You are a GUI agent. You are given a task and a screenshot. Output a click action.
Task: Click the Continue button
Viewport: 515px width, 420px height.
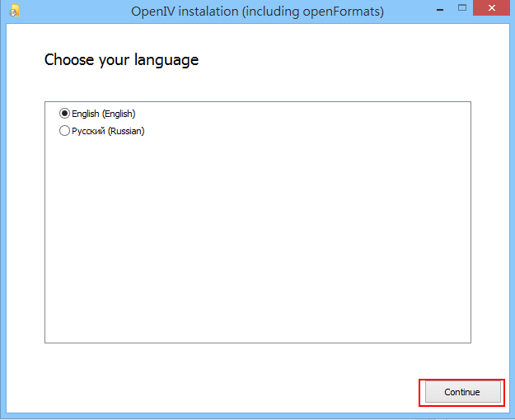point(462,392)
